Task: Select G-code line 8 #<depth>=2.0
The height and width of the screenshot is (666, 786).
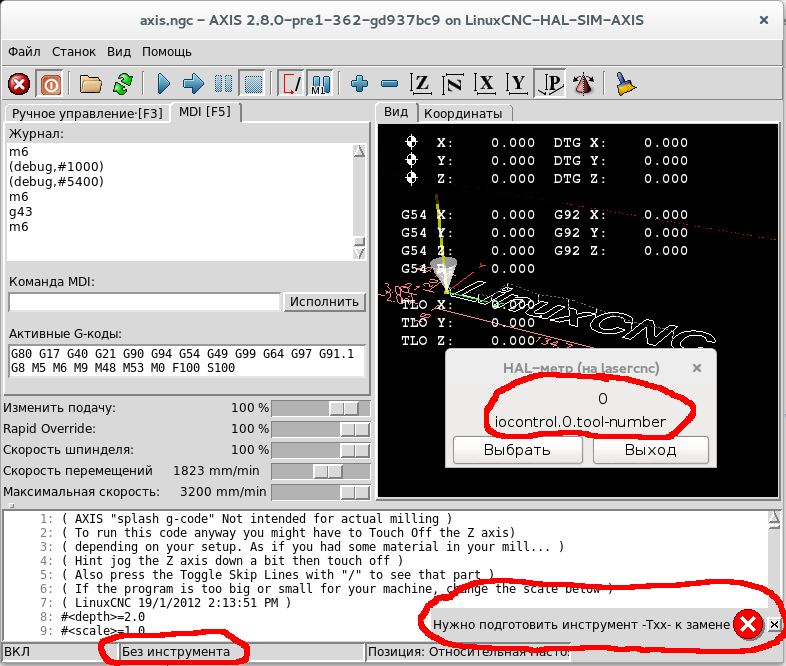Action: pyautogui.click(x=103, y=616)
